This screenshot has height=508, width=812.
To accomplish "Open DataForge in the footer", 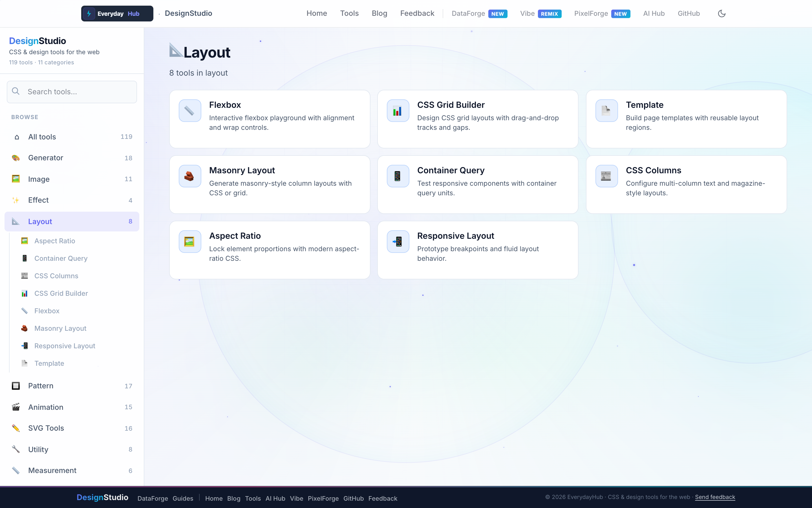I will click(153, 498).
